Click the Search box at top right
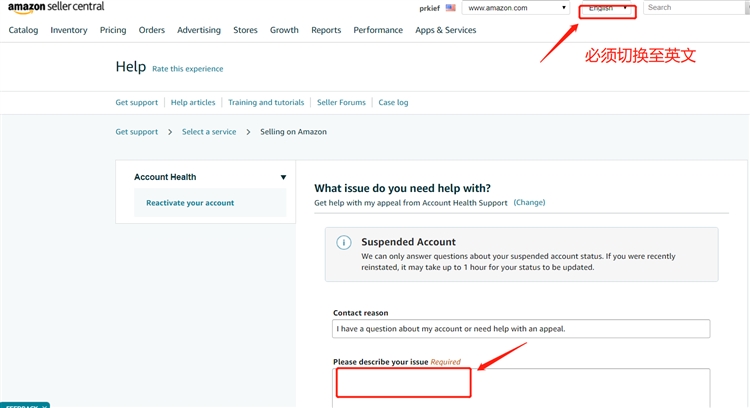This screenshot has height=408, width=750. point(695,8)
